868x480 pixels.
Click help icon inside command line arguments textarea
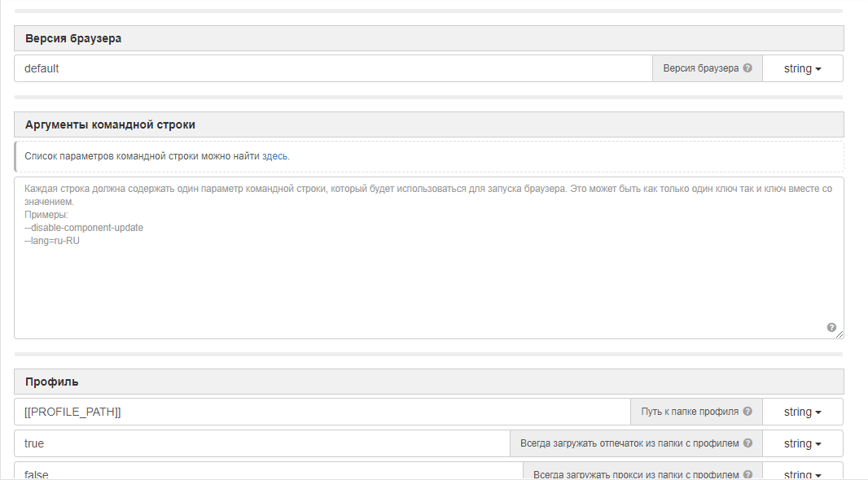pyautogui.click(x=831, y=327)
